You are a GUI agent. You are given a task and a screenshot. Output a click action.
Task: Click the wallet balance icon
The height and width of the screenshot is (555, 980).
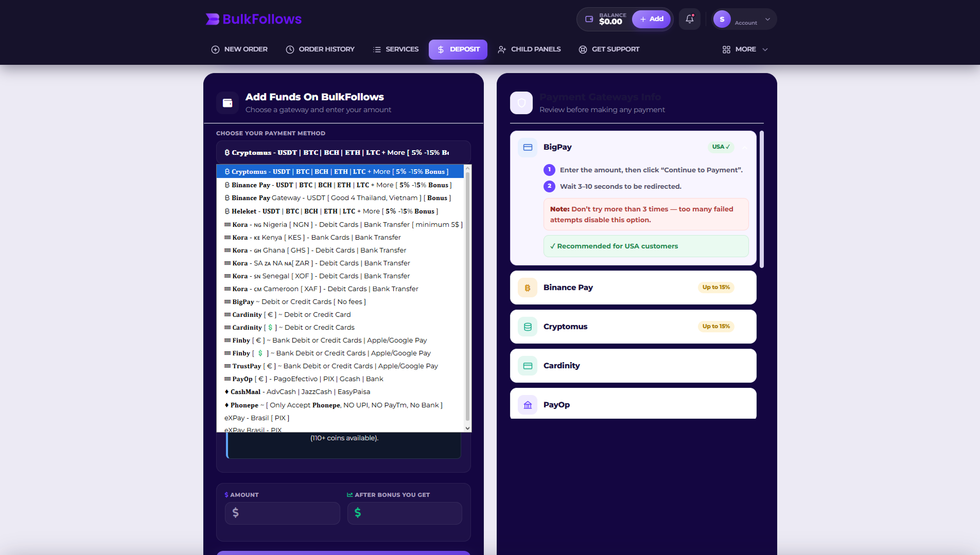click(589, 19)
